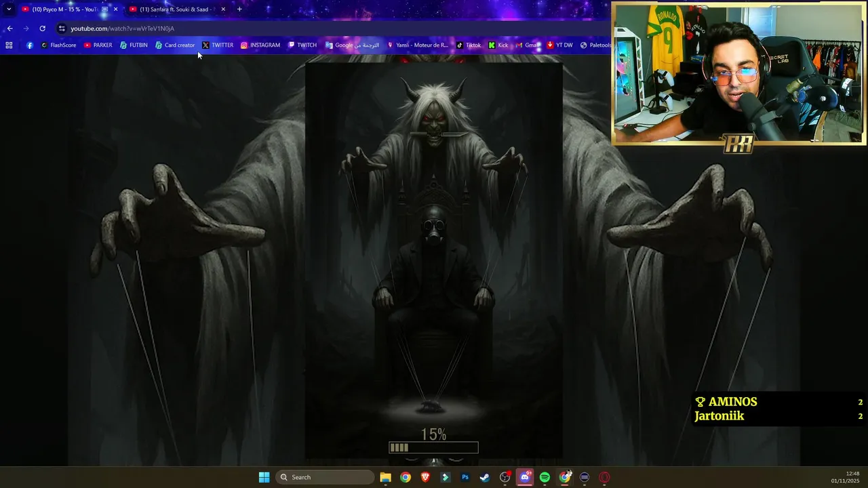
Task: Open the YT DW bookmark
Action: tap(559, 45)
